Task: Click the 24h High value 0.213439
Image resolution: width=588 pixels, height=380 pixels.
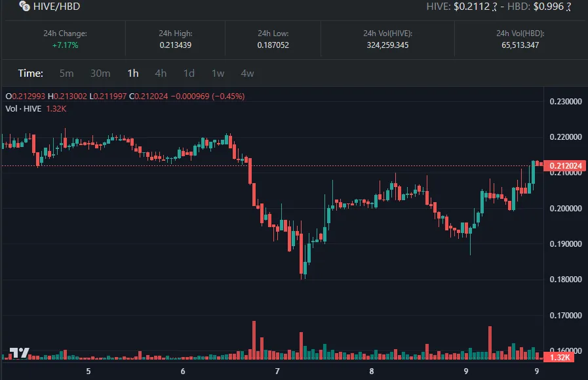Action: click(x=176, y=45)
